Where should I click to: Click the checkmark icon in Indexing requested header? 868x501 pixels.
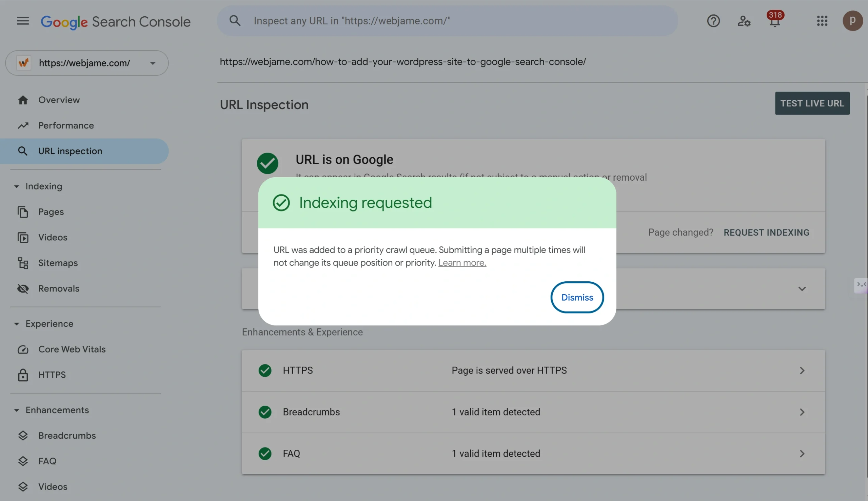click(281, 202)
